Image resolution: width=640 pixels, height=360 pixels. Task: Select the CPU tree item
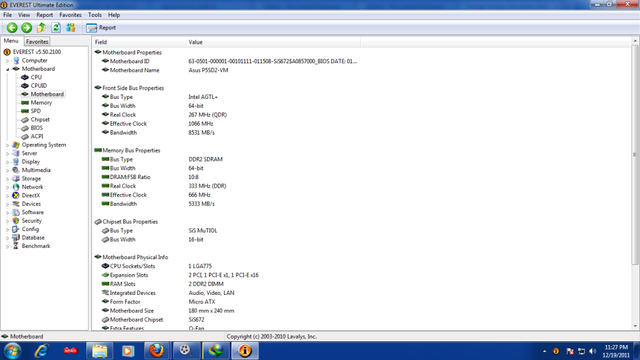(36, 77)
